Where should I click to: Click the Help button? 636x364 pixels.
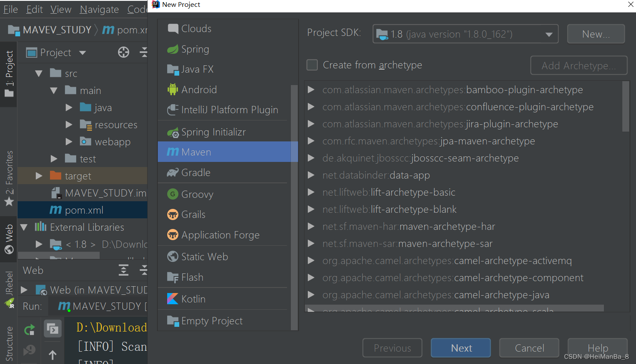pos(598,348)
